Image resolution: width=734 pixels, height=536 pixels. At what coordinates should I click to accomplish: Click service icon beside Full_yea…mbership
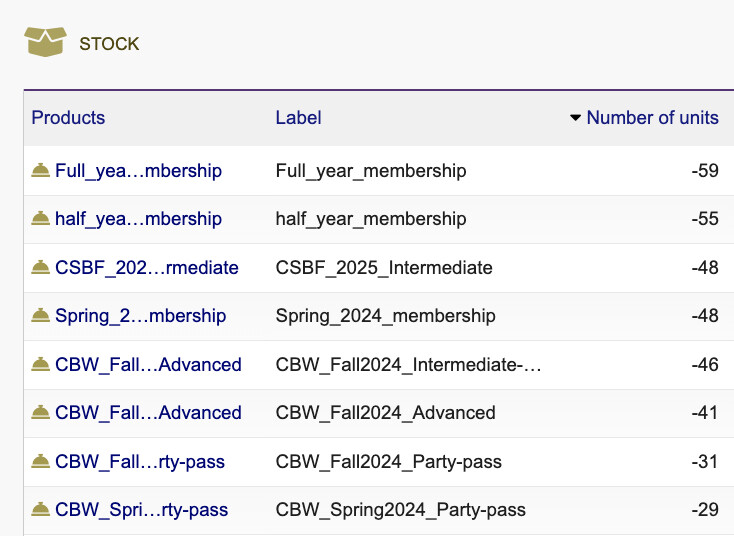pyautogui.click(x=40, y=170)
